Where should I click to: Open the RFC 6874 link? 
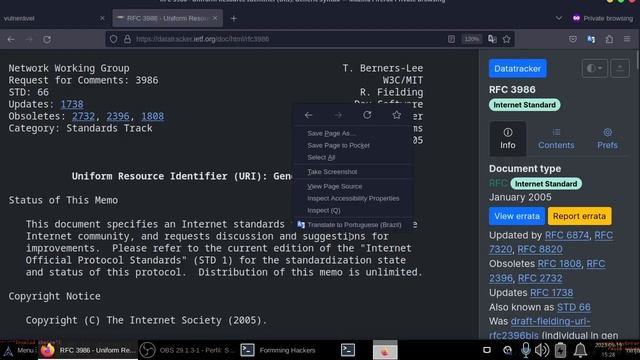pyautogui.click(x=567, y=236)
